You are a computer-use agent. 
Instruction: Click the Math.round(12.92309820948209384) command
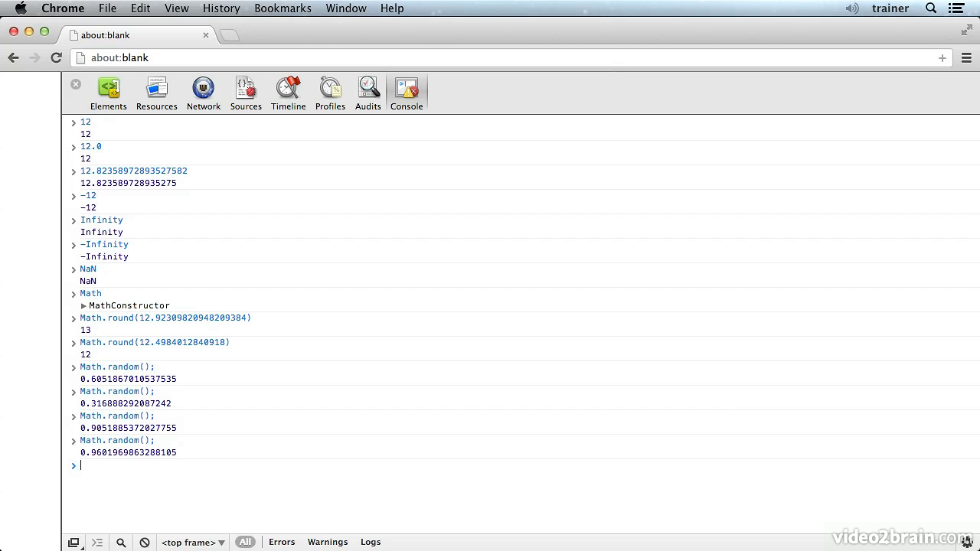click(x=165, y=318)
